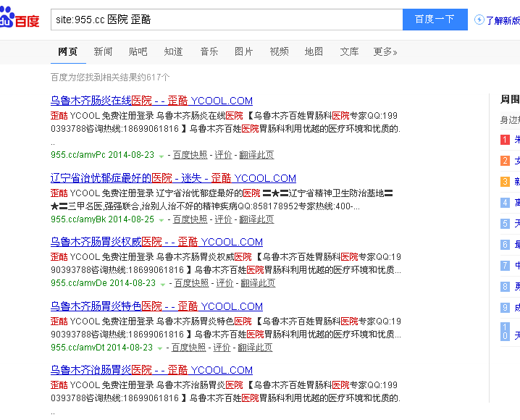Click rank badge 9 in the sidebar list
Screen dimensions: 520x420
tap(505, 308)
